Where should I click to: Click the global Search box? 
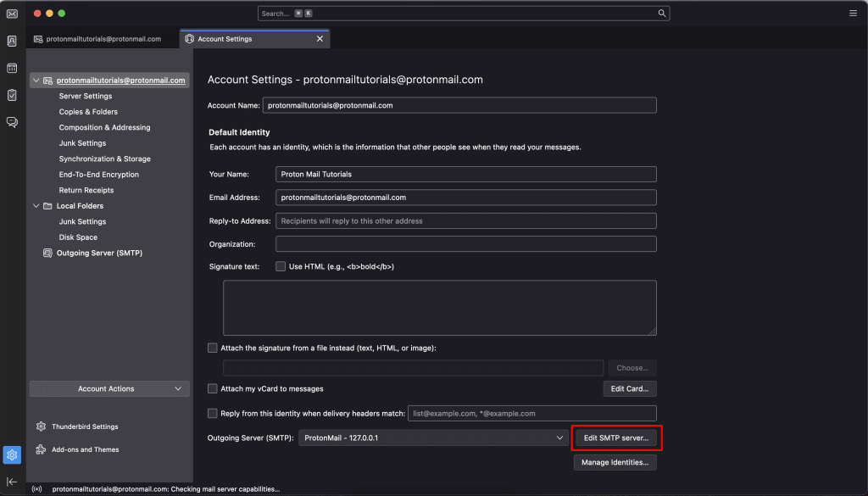pos(464,14)
